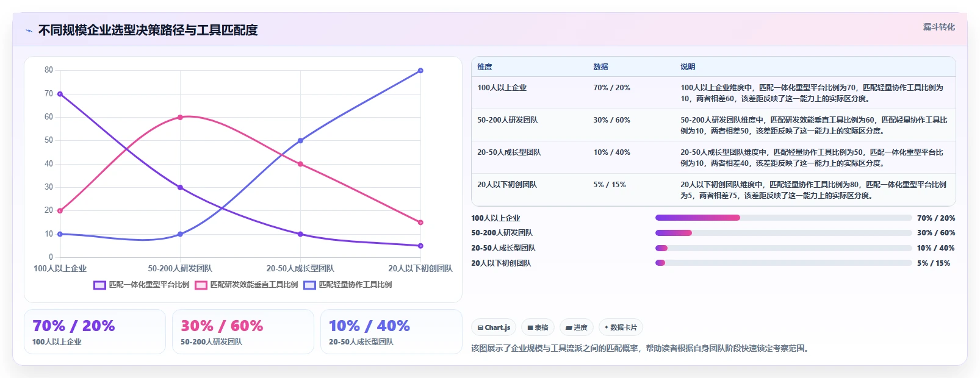980x378 pixels.
Task: Click the progress bar for 50-200人研发团队
Action: coord(784,233)
